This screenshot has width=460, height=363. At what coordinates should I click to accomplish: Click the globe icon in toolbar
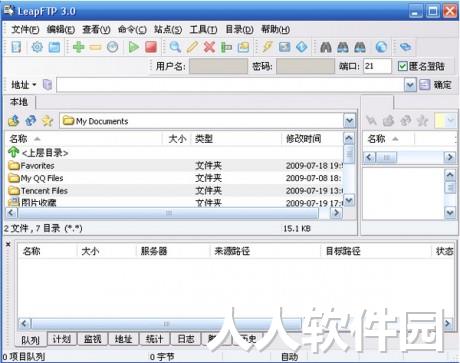[x=381, y=47]
